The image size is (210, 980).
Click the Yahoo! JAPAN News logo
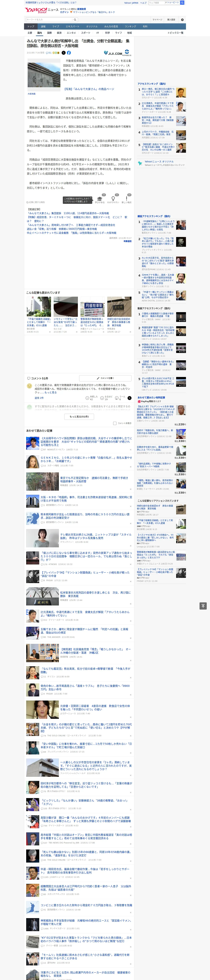click(x=42, y=10)
